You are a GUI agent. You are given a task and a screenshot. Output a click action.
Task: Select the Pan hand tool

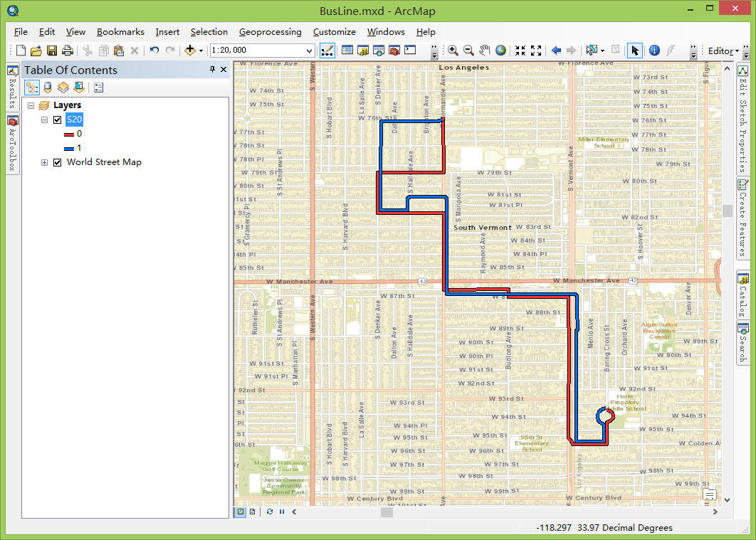point(485,50)
